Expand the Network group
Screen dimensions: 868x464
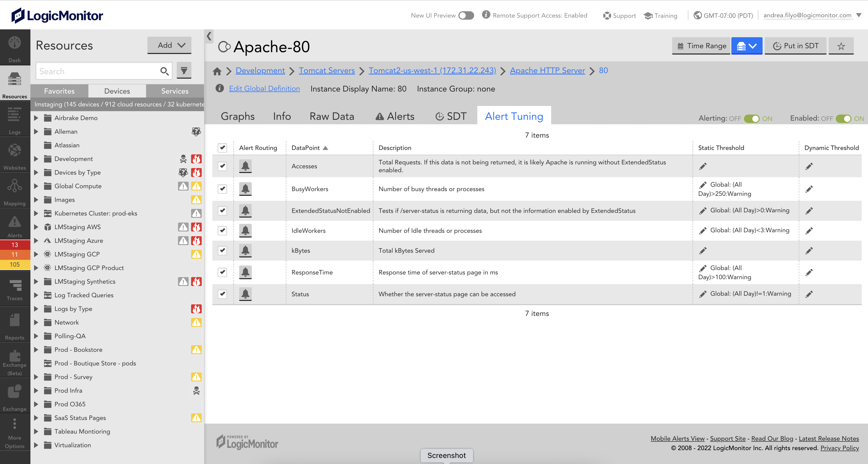[36, 322]
